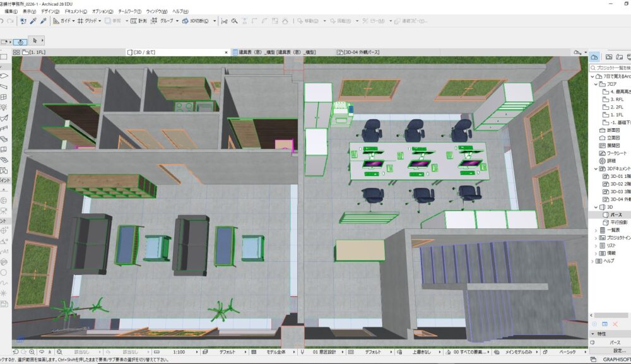Viewport: 631px width, 364px height.
Task: Click the orbit tool icon
Action: (20, 42)
